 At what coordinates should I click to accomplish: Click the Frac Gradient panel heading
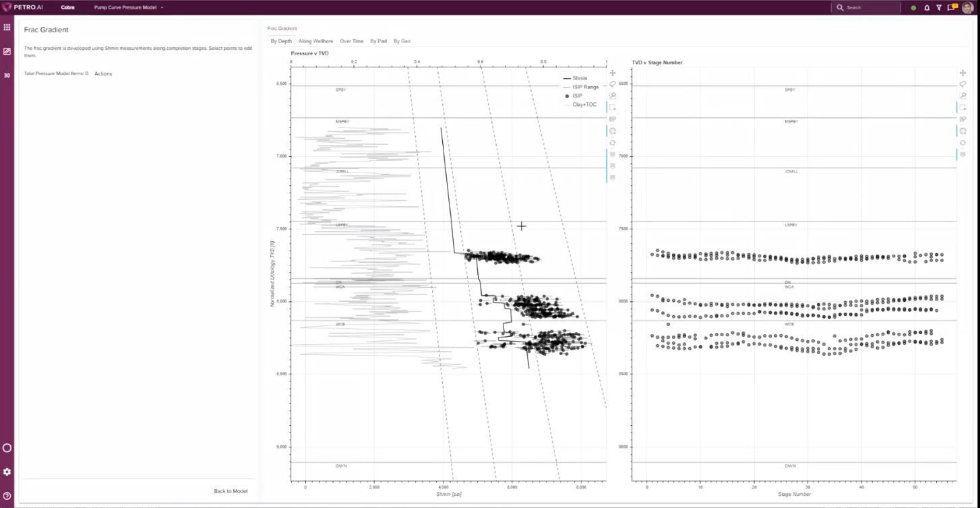click(x=46, y=30)
